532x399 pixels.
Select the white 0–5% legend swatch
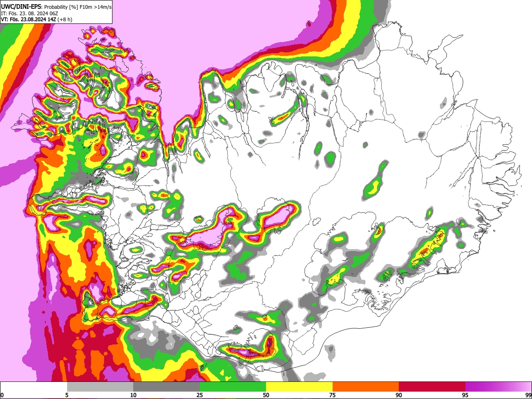coord(34,387)
